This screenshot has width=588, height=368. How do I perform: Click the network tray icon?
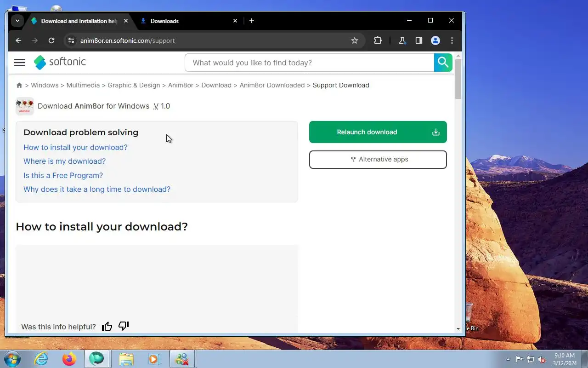[x=531, y=359]
